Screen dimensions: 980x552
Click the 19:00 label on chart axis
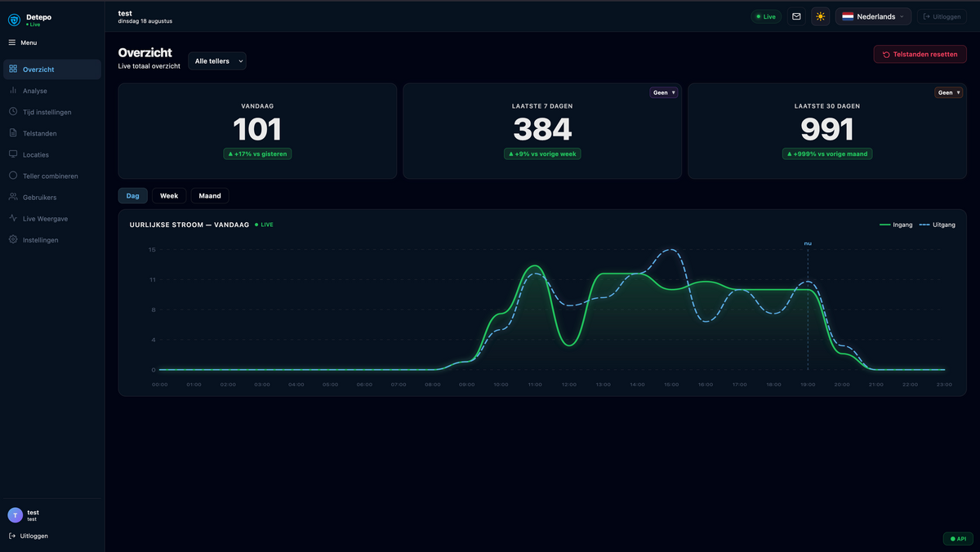tap(808, 385)
